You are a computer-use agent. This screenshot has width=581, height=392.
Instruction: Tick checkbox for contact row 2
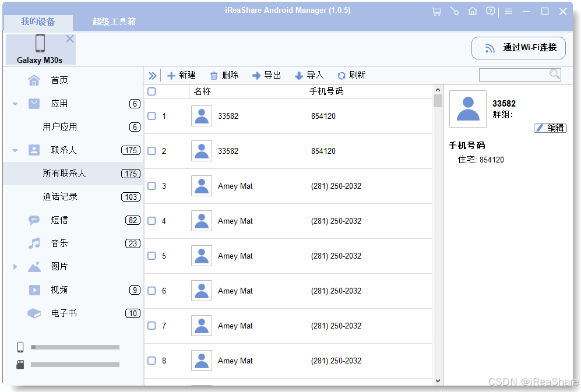[152, 151]
